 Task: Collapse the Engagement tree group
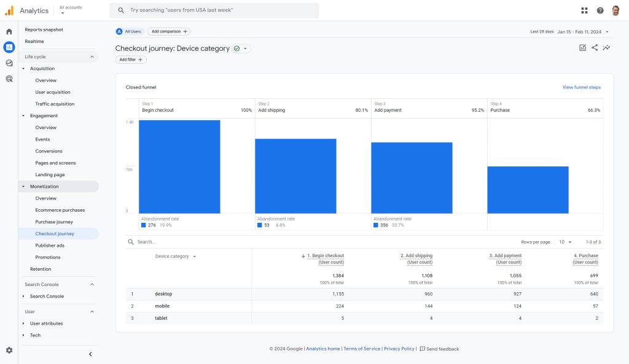[23, 115]
